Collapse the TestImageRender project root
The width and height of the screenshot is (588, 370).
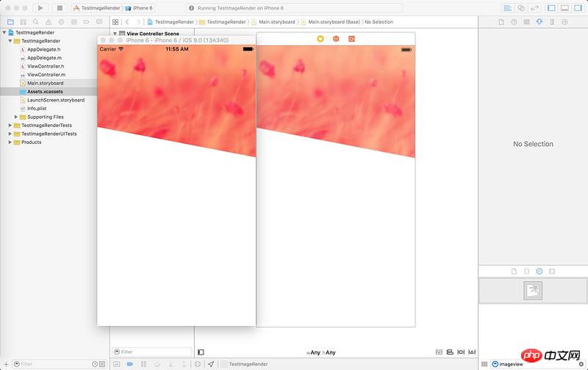4,32
